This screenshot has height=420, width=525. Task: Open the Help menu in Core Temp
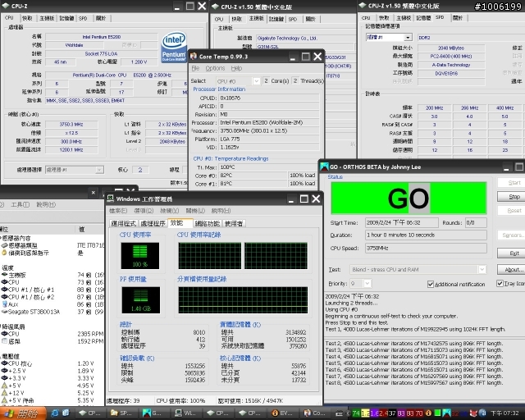(x=236, y=68)
